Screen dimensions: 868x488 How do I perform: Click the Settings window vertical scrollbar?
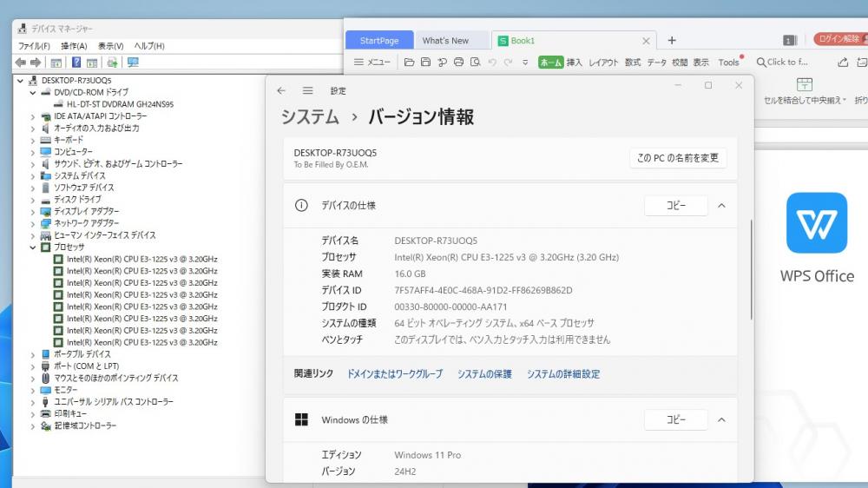coord(751,269)
